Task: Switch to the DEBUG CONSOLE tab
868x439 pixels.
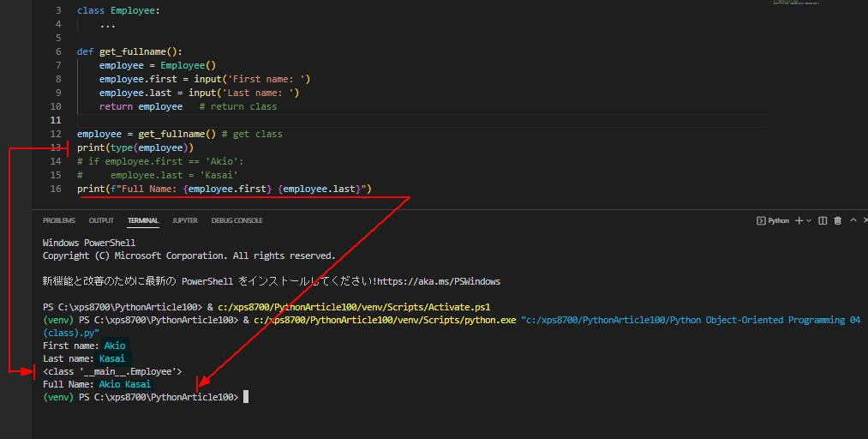Action: click(x=237, y=220)
